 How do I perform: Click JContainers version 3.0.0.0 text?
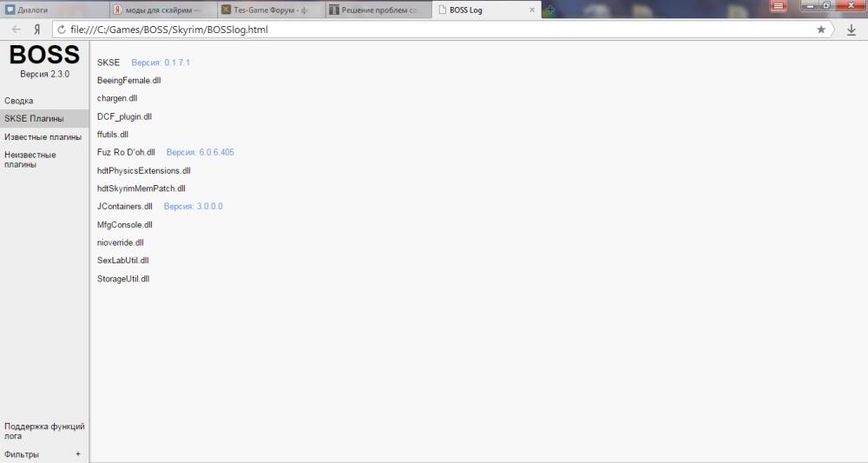(194, 206)
